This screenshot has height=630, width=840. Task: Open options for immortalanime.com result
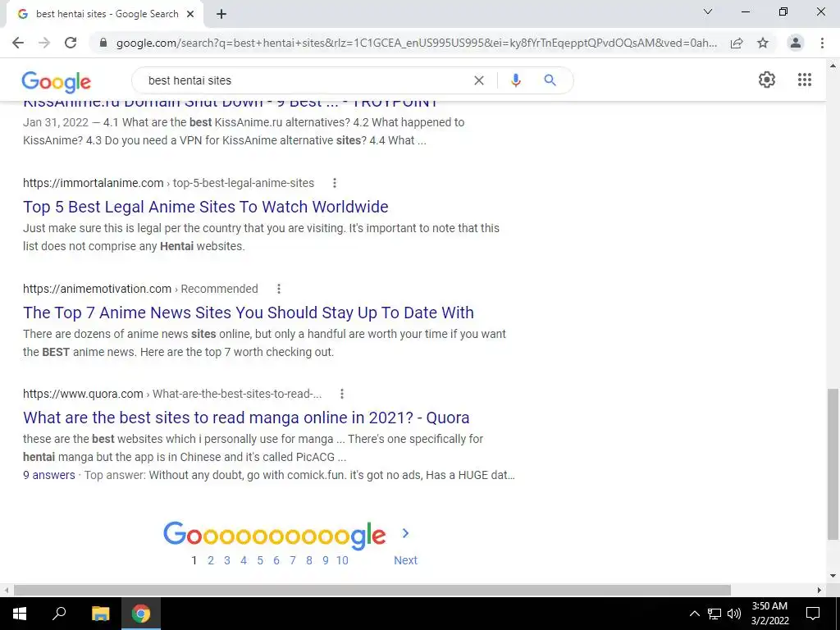[x=335, y=183]
